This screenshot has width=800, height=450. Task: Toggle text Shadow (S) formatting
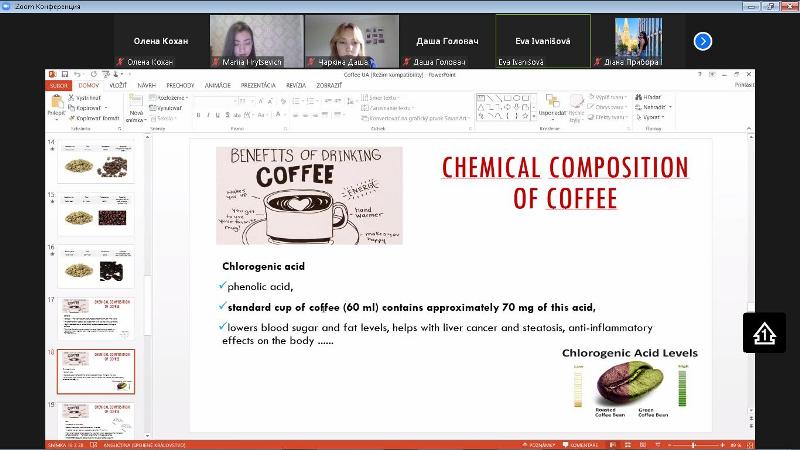point(228,115)
